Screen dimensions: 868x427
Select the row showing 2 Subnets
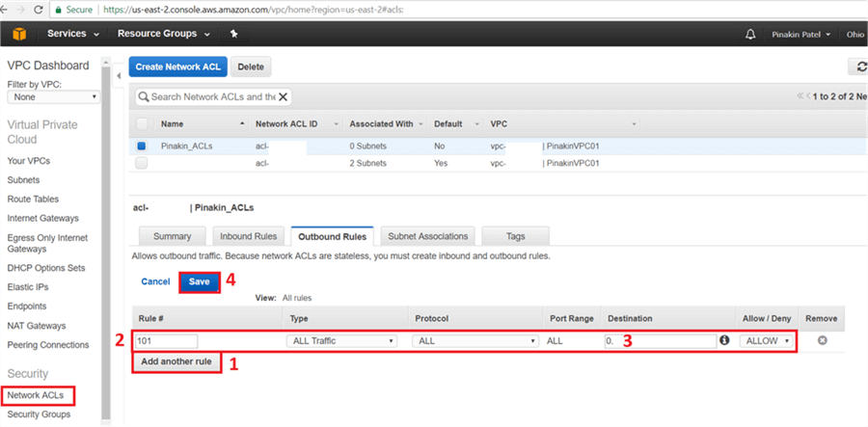[x=499, y=163]
